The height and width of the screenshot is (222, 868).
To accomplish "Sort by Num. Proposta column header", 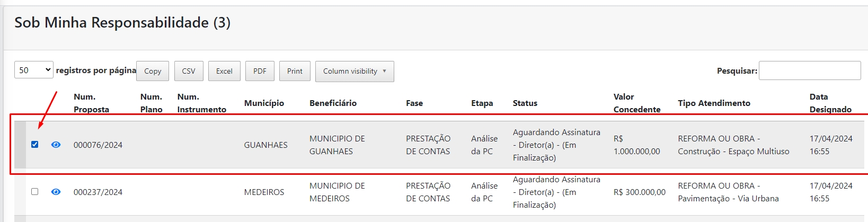I will pyautogui.click(x=91, y=103).
